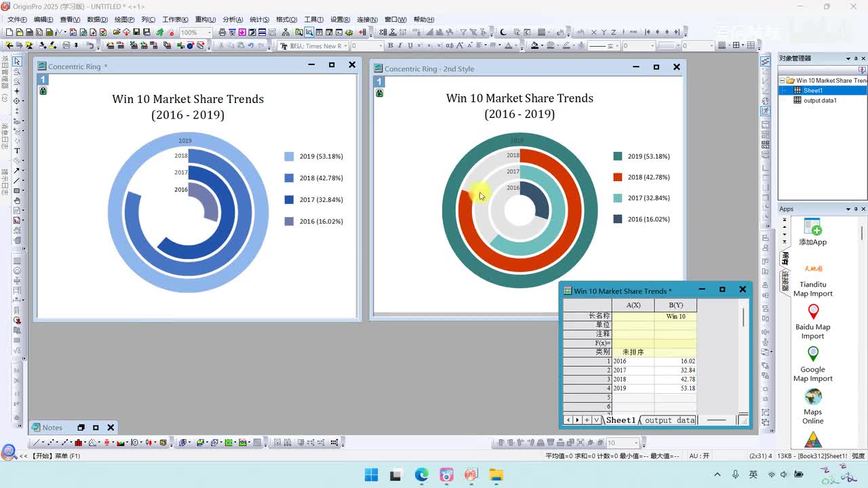Screen dimensions: 868x488
Task: Click the column bar plot icon
Action: 79,443
